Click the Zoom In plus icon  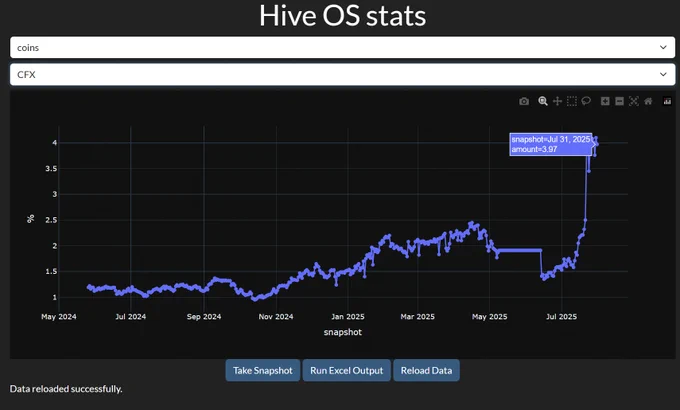coord(605,101)
